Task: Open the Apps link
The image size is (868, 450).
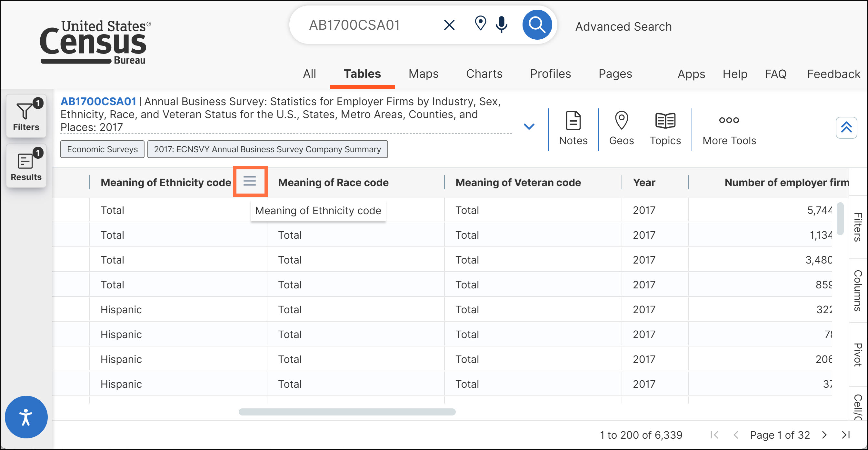Action: (x=691, y=74)
